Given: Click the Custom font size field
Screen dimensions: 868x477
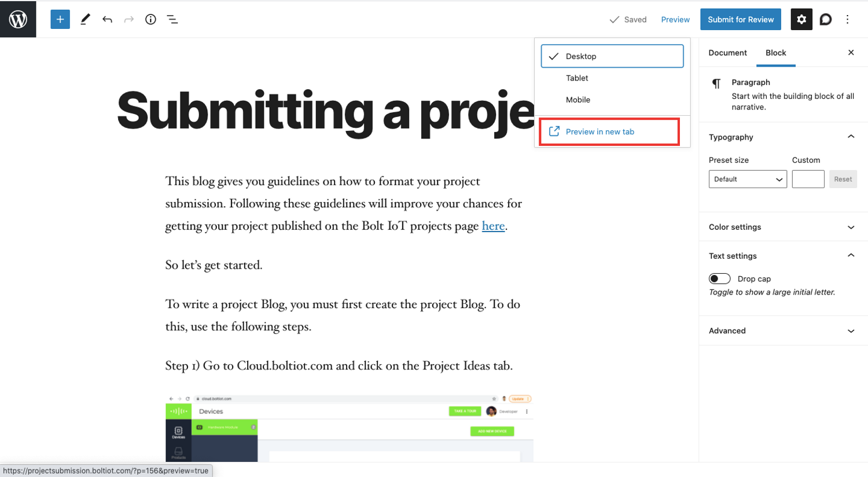Looking at the screenshot, I should (808, 179).
